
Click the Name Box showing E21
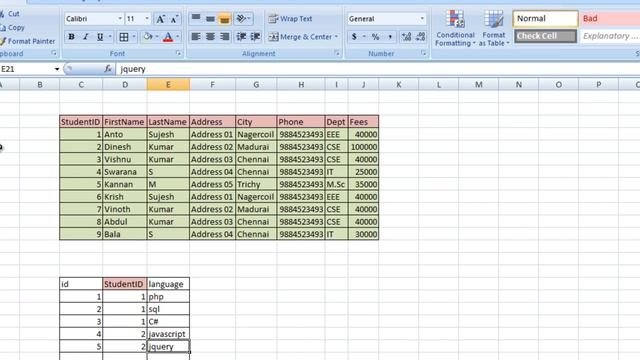tap(25, 69)
